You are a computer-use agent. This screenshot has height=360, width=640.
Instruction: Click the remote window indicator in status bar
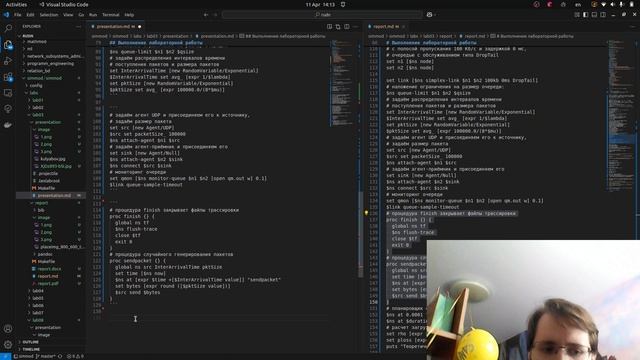(5, 356)
